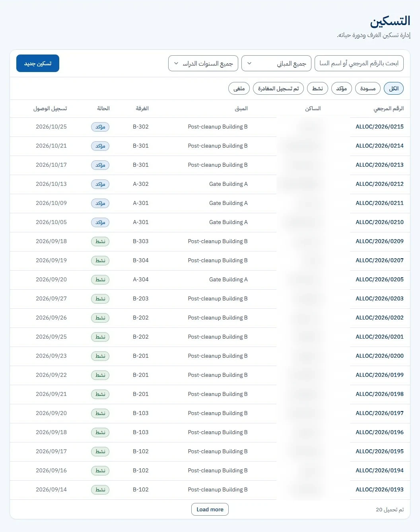This screenshot has height=532, width=420.
Task: Open allocation ALLOC/2026/0212
Action: click(x=379, y=184)
